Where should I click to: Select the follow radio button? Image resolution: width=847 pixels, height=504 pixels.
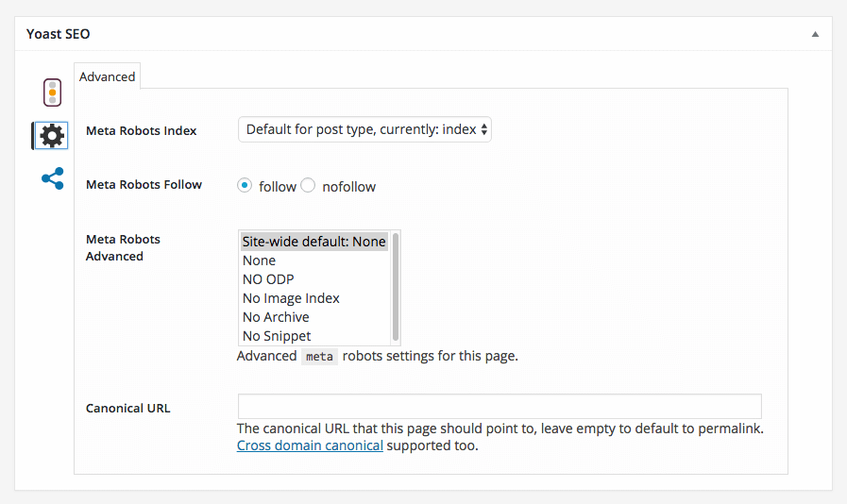pos(245,185)
